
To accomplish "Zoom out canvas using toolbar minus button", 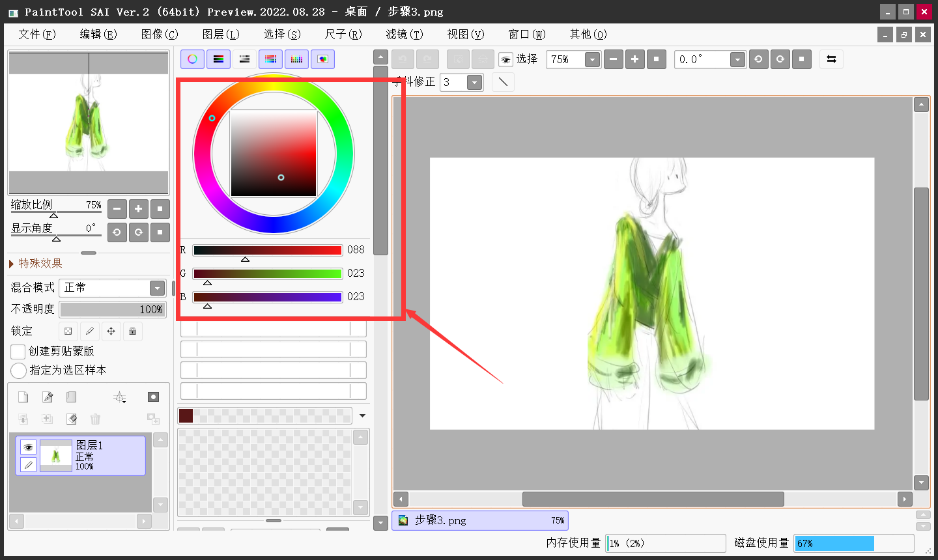I will click(x=613, y=59).
